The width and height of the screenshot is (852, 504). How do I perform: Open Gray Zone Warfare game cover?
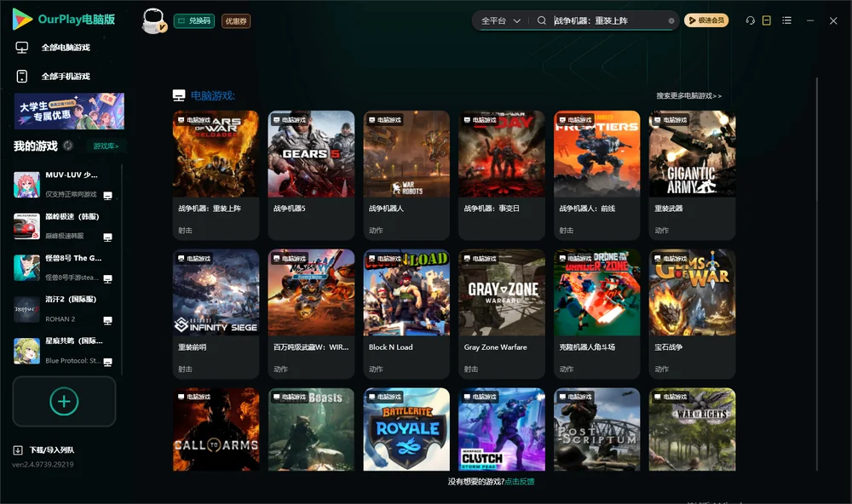click(502, 292)
